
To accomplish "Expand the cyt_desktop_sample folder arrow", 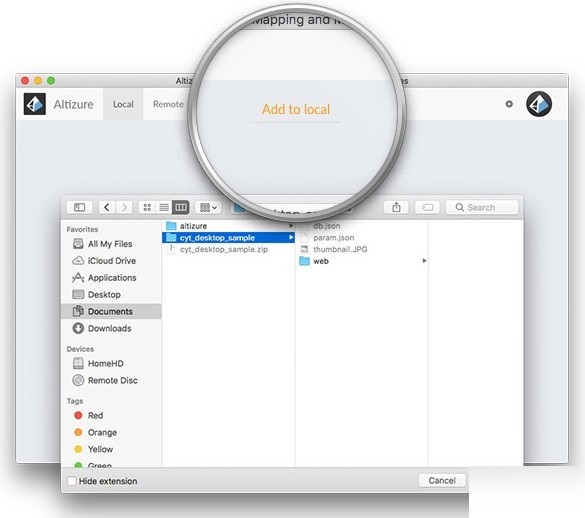I will coord(291,238).
